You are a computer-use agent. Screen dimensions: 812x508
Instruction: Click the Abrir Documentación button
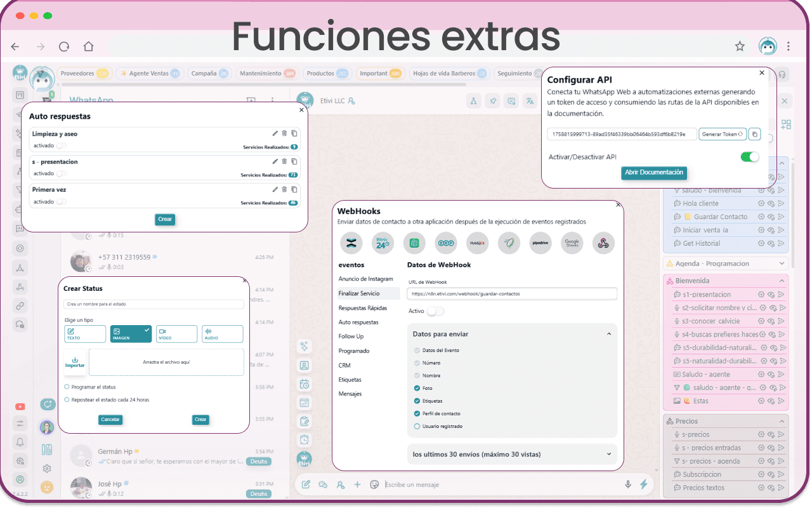point(654,173)
